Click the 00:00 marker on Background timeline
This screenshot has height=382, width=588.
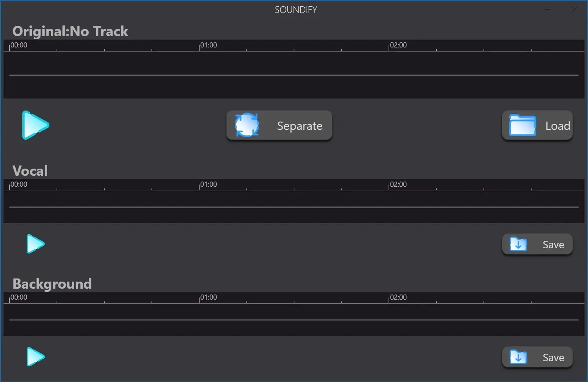pyautogui.click(x=18, y=297)
